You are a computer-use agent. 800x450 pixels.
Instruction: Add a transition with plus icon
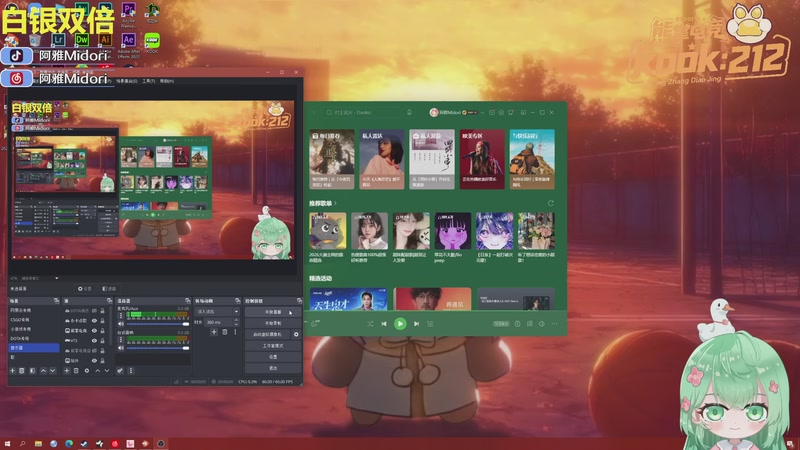click(x=214, y=332)
